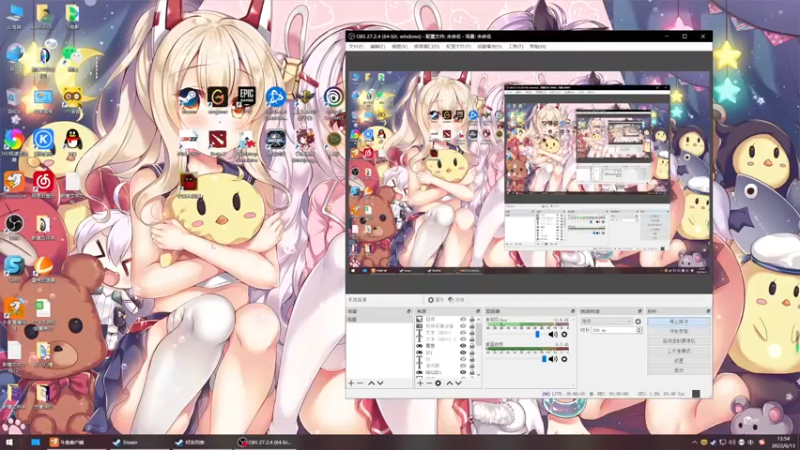Remove scene with the Scenes minus icon
This screenshot has width=800, height=450.
click(x=360, y=383)
